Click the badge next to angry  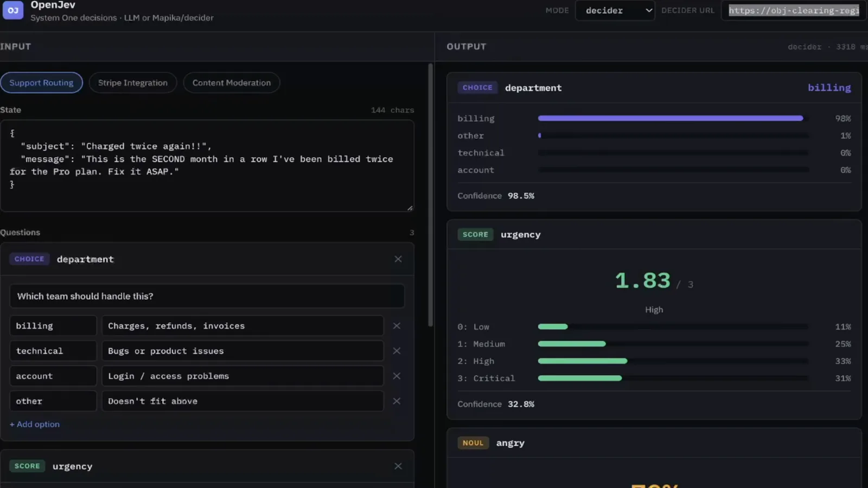click(x=473, y=443)
